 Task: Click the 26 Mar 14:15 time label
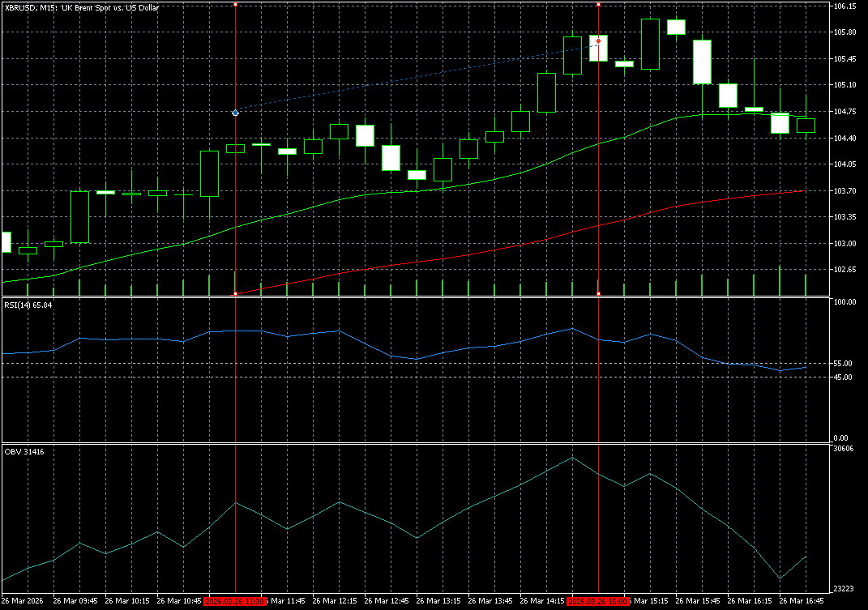[542, 601]
